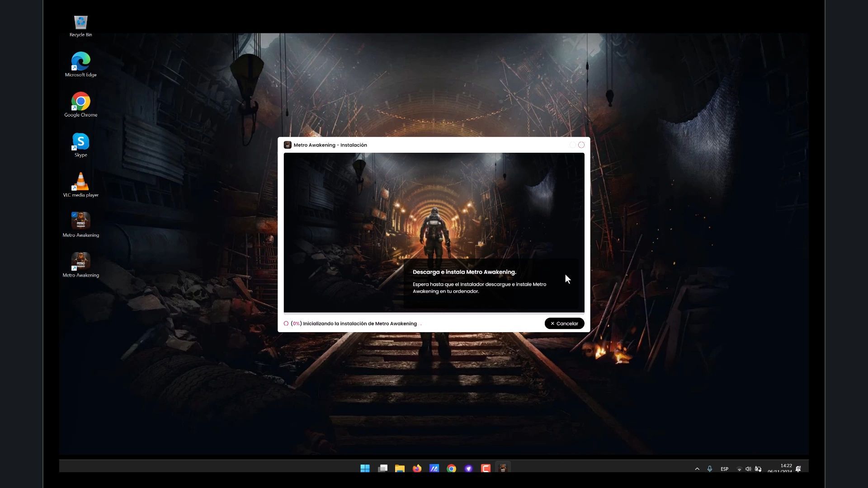The image size is (868, 488).
Task: Click the 'Metro Awakening - Instalación' window title
Action: (x=330, y=145)
